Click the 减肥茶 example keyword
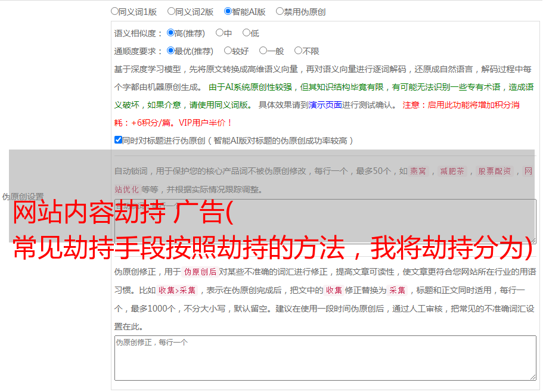 (452, 171)
